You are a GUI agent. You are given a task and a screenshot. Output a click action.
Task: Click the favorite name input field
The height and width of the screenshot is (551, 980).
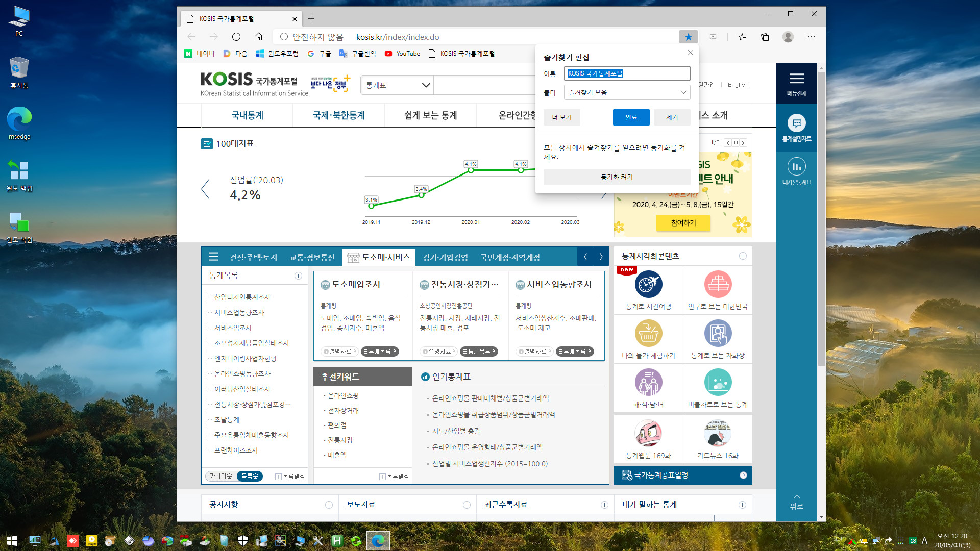[627, 73]
